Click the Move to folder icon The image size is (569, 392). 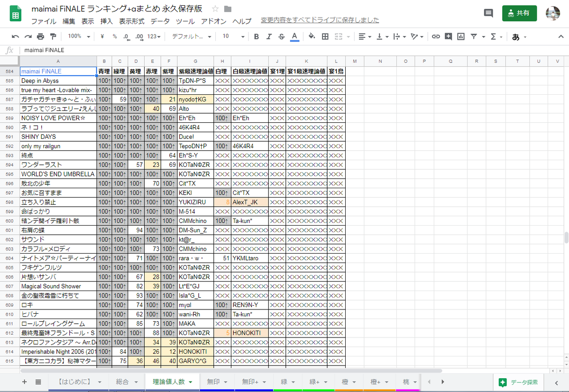click(x=228, y=9)
